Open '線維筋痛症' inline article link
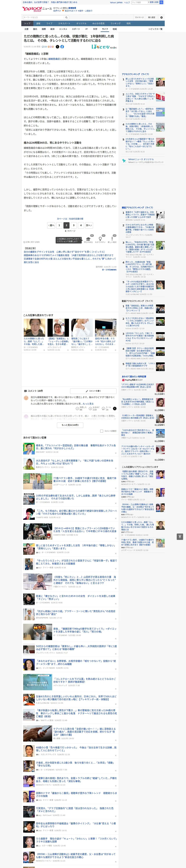Image resolution: width=186 pixels, height=868 pixels. [54, 59]
